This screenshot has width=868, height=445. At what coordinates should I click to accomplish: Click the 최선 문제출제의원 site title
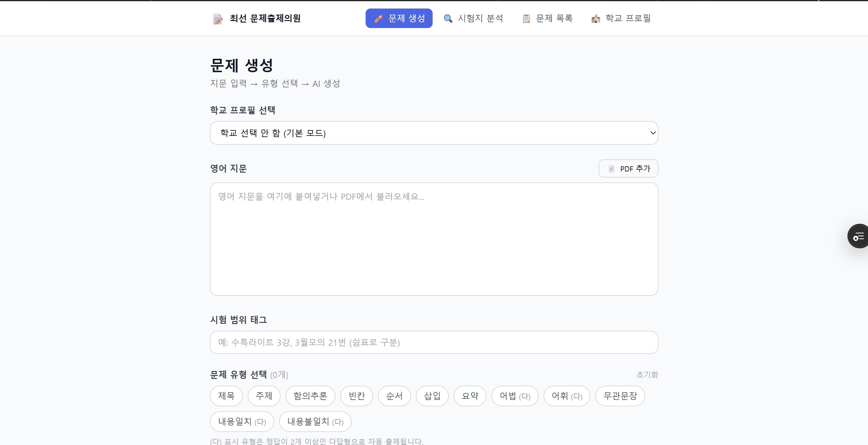click(265, 18)
